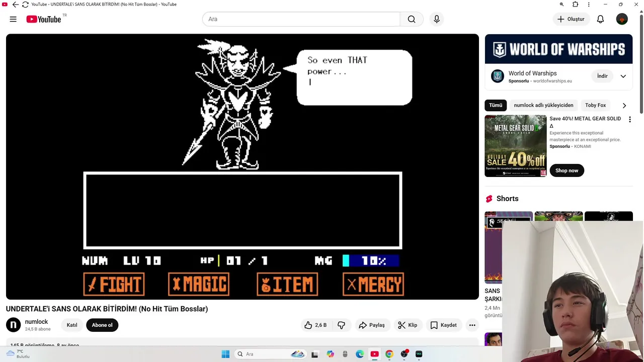The height and width of the screenshot is (362, 644).
Task: Dislike the video with thumbs down
Action: [341, 325]
